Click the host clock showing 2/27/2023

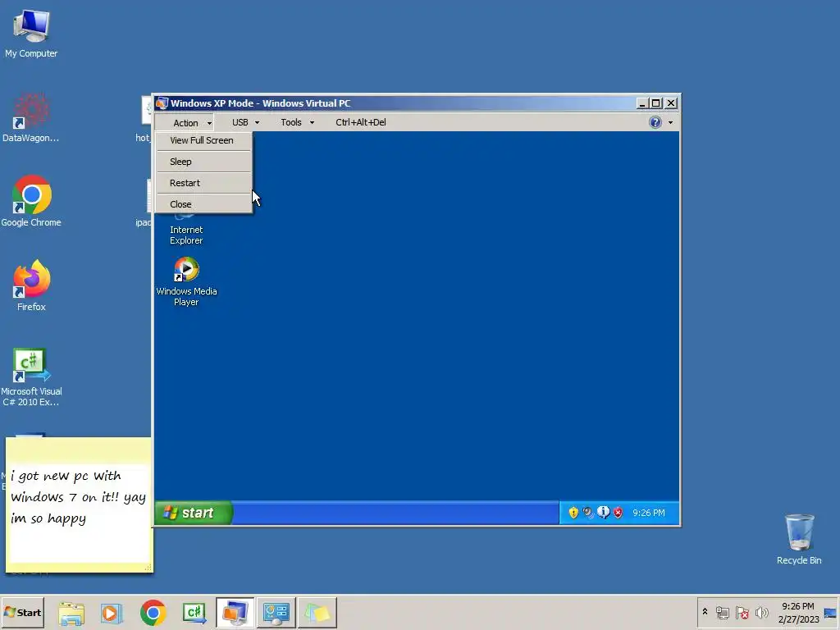pyautogui.click(x=798, y=612)
